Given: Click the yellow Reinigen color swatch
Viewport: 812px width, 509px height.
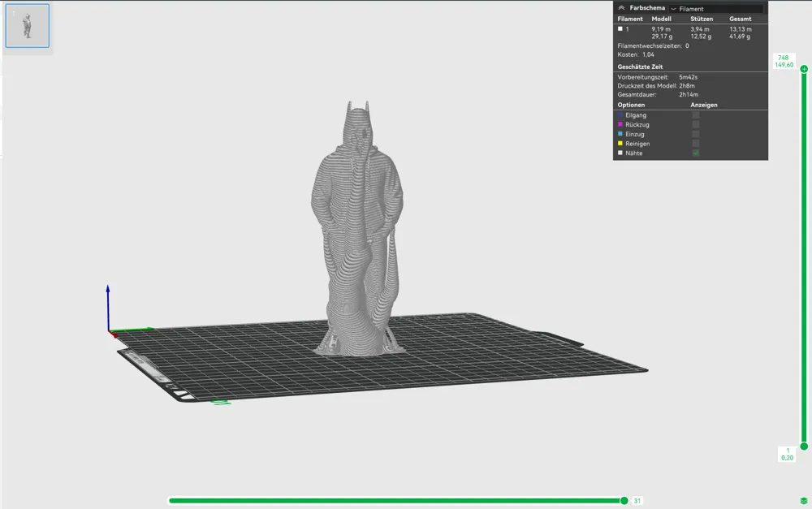Looking at the screenshot, I should coord(620,144).
